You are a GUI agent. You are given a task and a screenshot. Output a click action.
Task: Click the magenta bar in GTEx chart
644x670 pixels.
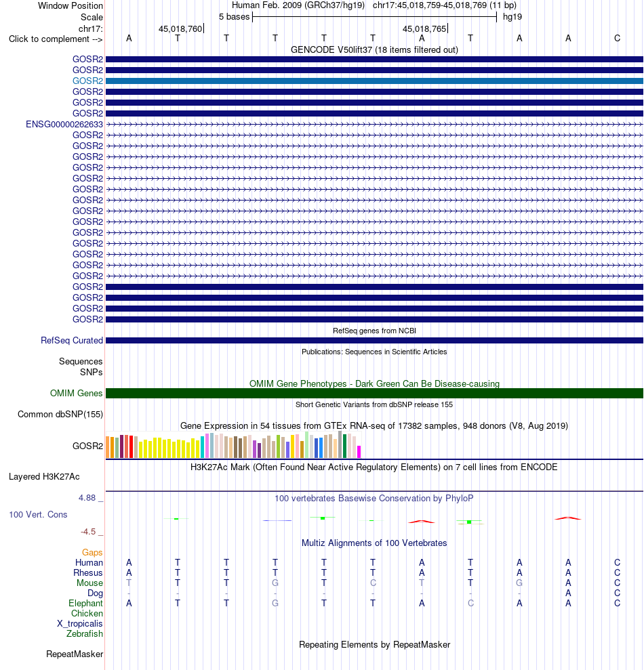point(359,452)
